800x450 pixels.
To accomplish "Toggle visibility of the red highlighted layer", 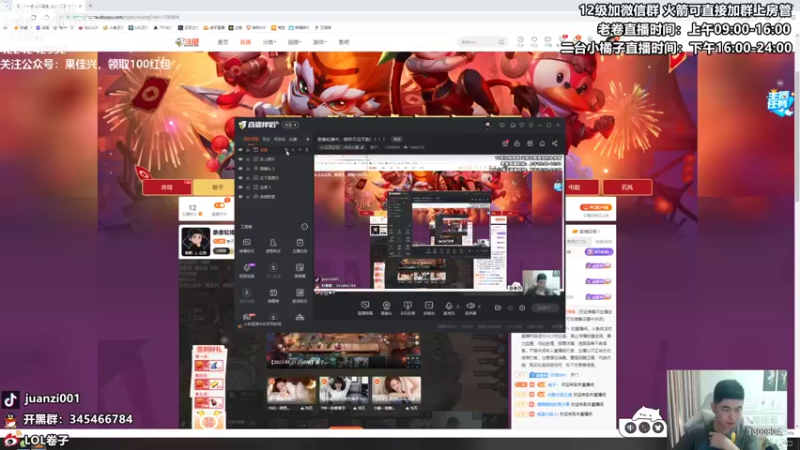I will (x=241, y=150).
